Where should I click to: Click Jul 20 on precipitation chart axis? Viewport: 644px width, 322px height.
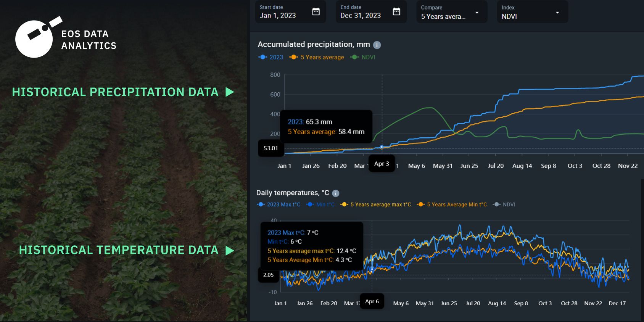496,166
